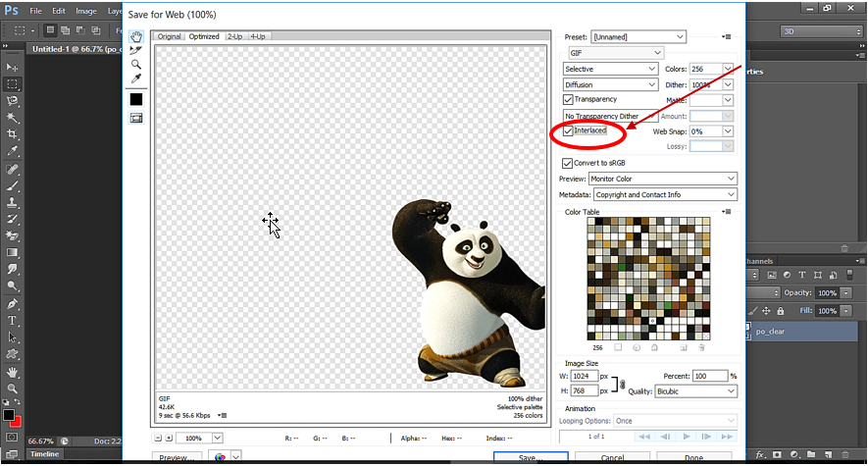Open the Web Snap percentage dropdown
868x466 pixels.
(728, 131)
